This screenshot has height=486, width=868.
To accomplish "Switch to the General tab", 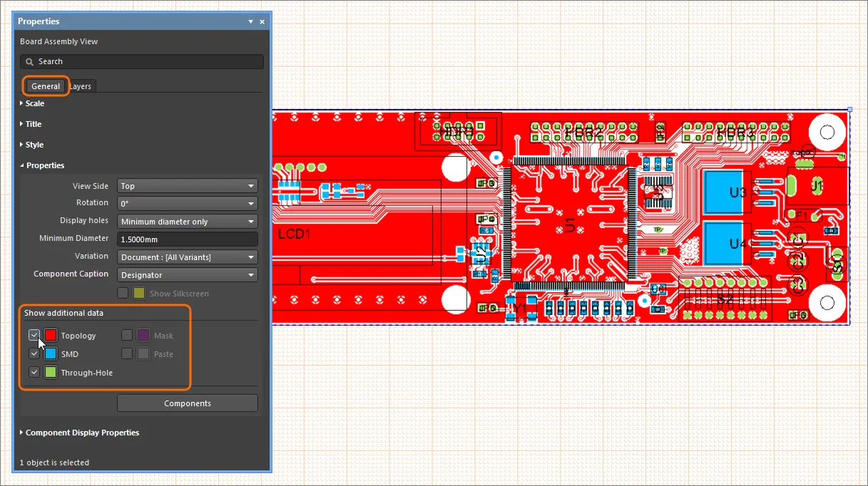I will coord(46,86).
